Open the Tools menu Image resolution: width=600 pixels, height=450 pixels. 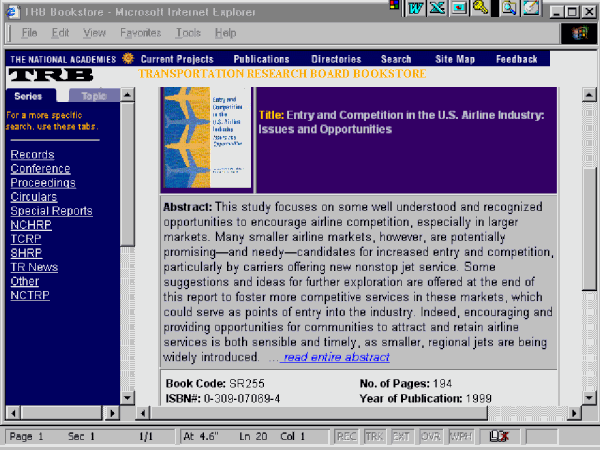pyautogui.click(x=186, y=33)
